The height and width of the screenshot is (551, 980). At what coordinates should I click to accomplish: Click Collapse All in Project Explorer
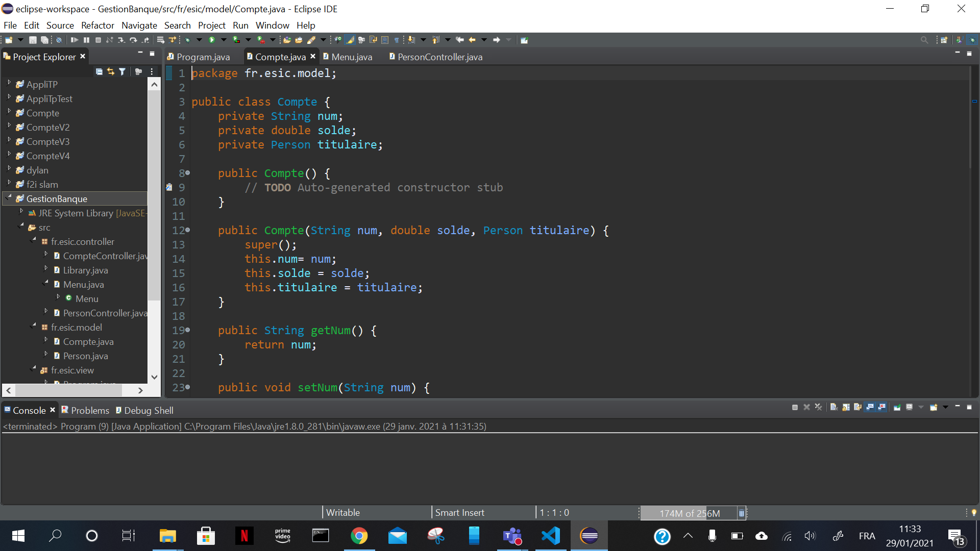(x=99, y=71)
